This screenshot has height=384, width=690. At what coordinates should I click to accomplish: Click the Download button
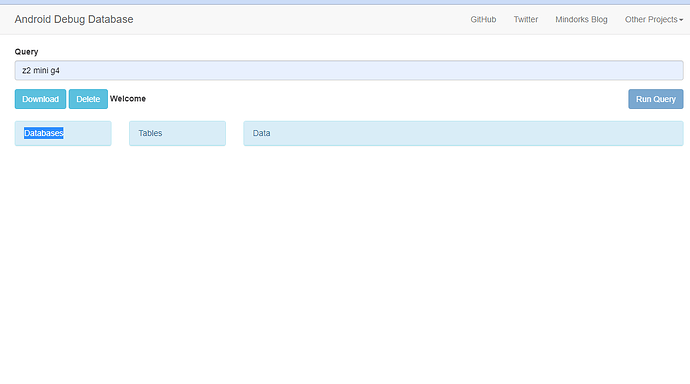(40, 99)
